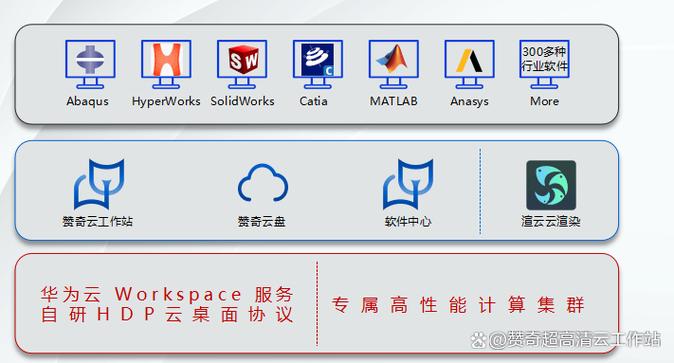Open the 赞奇云盘 cloud icon
This screenshot has height=363, width=674.
pos(263,182)
